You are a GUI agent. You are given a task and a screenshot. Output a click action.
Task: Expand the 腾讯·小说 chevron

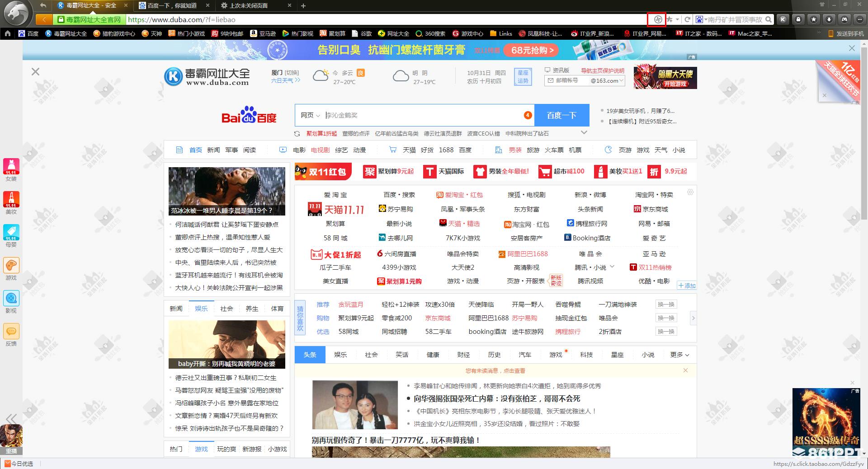point(612,267)
